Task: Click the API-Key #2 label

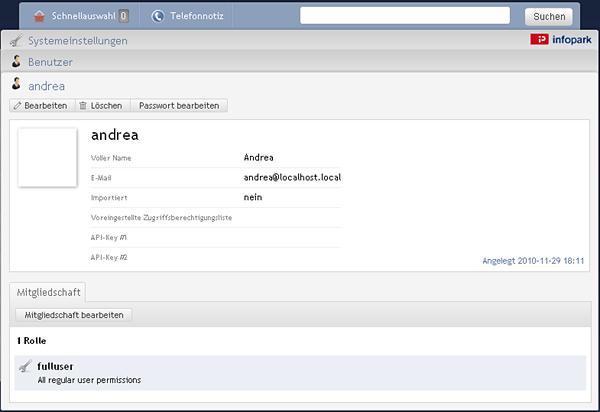Action: (109, 257)
